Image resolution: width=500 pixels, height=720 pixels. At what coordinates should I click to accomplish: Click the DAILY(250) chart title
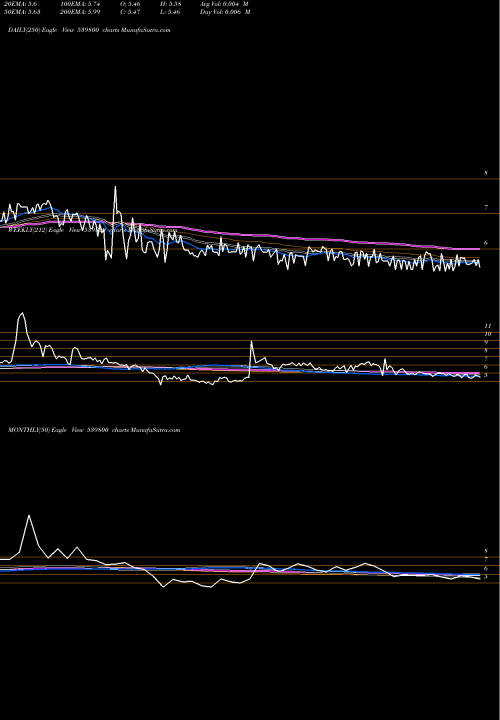(89, 30)
